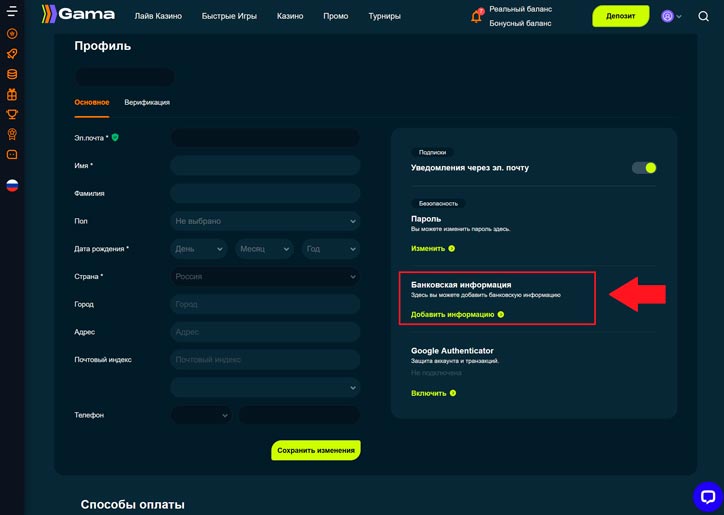The width and height of the screenshot is (724, 515).
Task: Open the gift box bonuses icon
Action: (12, 94)
